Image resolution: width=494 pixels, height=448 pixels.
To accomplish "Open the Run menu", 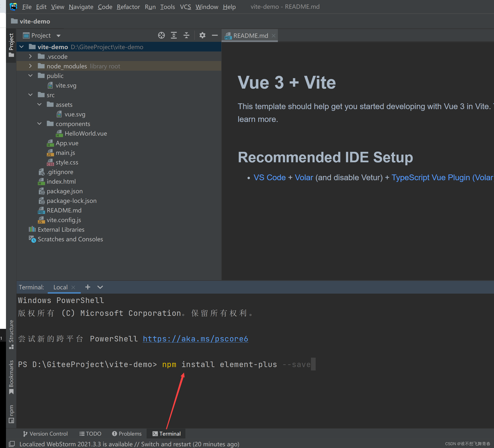I will pyautogui.click(x=150, y=7).
